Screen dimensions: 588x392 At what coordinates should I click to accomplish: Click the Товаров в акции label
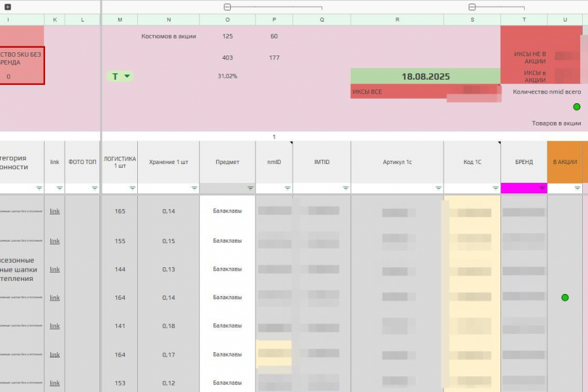tap(557, 123)
